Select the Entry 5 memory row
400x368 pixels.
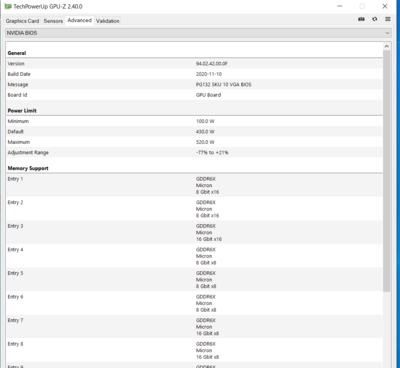pyautogui.click(x=194, y=279)
